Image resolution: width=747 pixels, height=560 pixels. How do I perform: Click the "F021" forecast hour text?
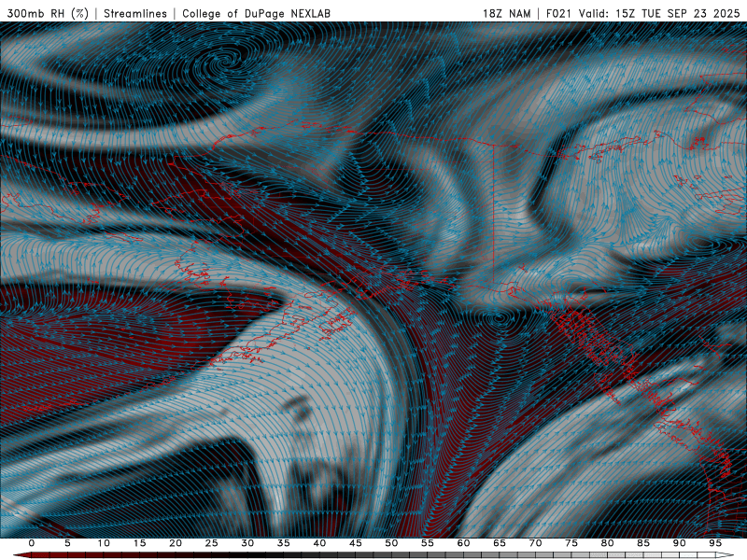click(x=558, y=13)
